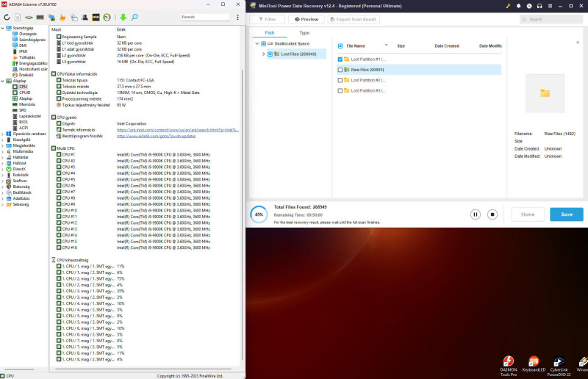Open the hamburger menu in MiniTool title bar
The width and height of the screenshot is (588, 379).
tap(550, 6)
